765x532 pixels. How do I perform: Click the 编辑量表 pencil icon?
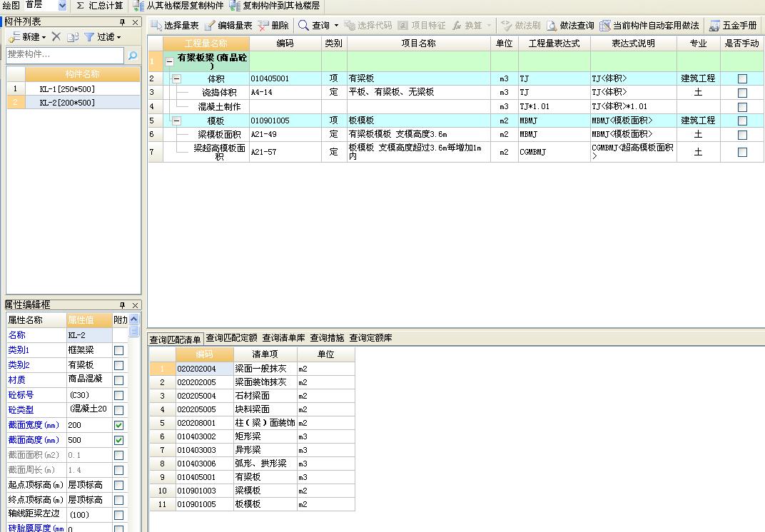tap(210, 26)
